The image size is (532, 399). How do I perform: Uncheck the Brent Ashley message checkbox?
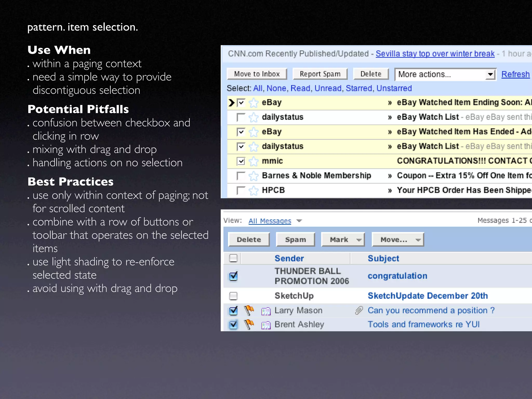tap(233, 324)
